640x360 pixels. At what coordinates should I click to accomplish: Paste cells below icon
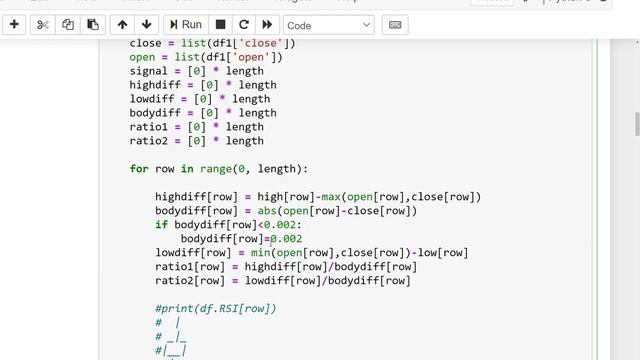click(93, 24)
